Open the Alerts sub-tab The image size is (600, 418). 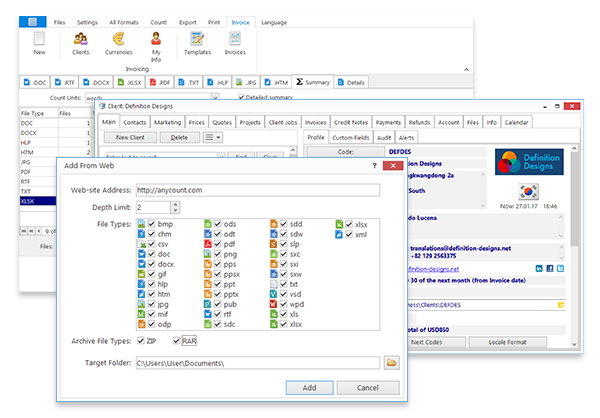click(406, 138)
